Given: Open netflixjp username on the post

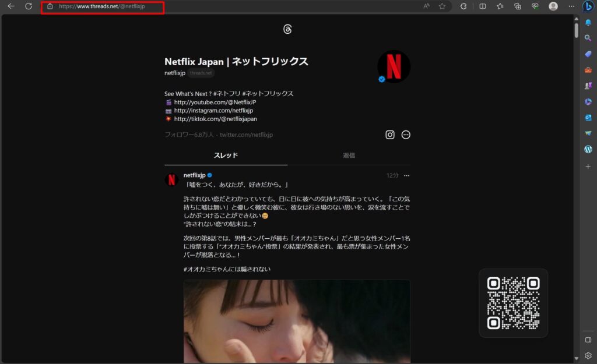Looking at the screenshot, I should coord(195,175).
